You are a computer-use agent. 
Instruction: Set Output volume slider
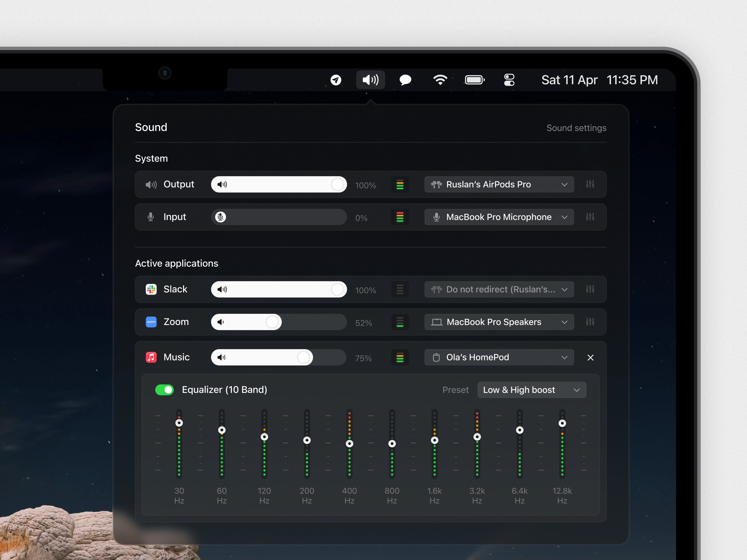(x=279, y=185)
